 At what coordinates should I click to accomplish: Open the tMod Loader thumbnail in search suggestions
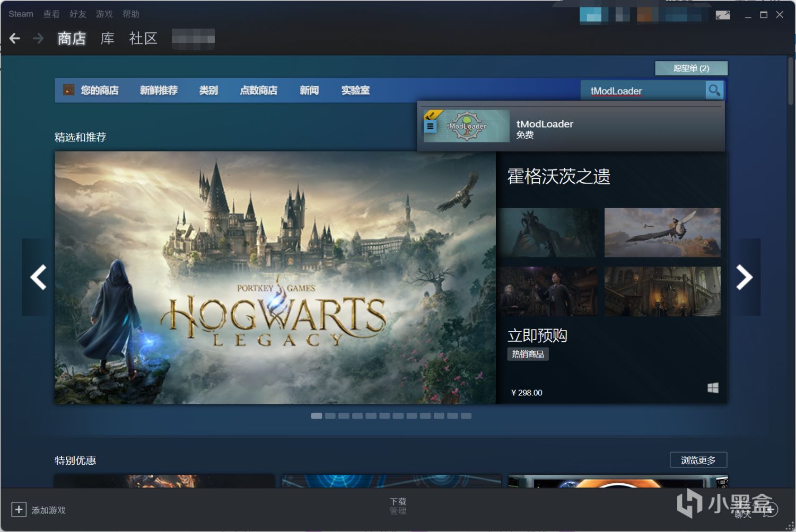click(467, 126)
